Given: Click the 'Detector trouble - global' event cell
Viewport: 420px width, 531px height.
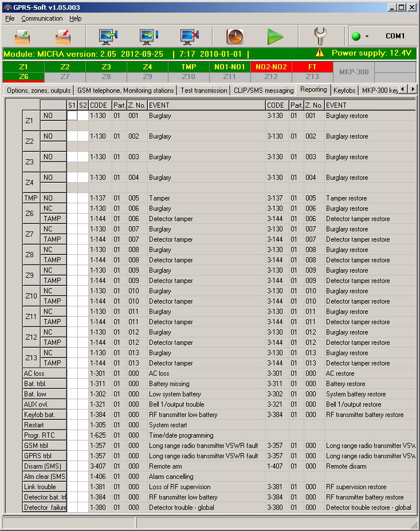Looking at the screenshot, I should 206,508.
